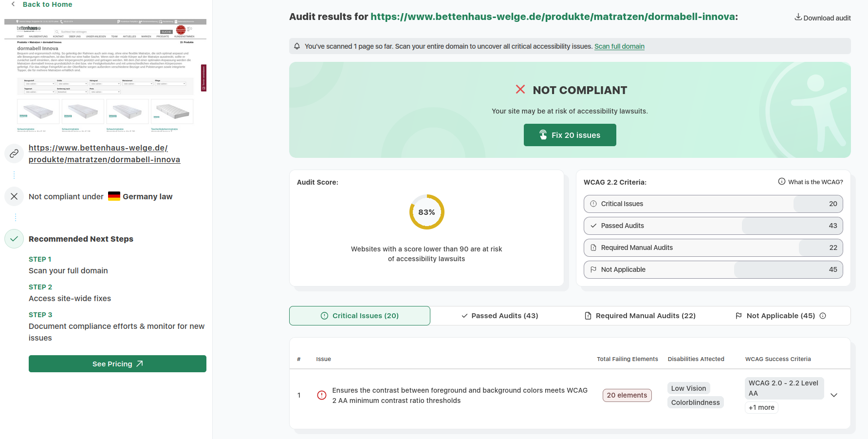The height and width of the screenshot is (439, 868).
Task: Select the Not Applicable (45) tab
Action: pos(775,316)
